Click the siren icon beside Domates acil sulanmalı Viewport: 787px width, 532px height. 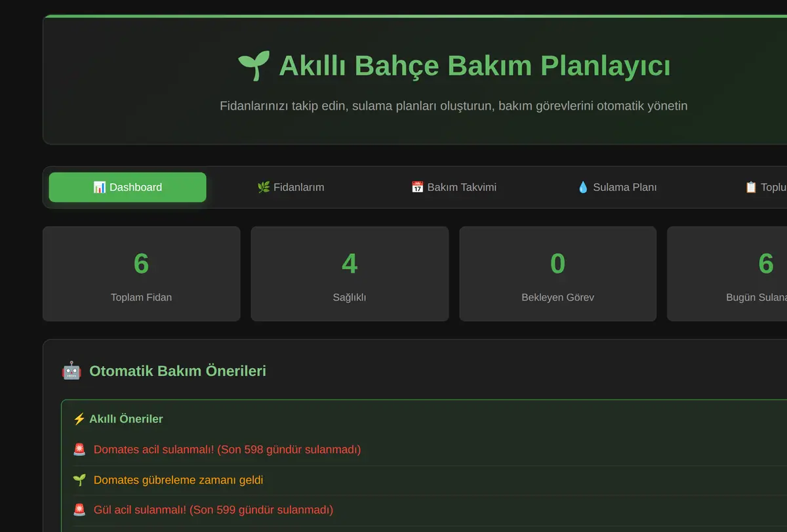(x=79, y=449)
